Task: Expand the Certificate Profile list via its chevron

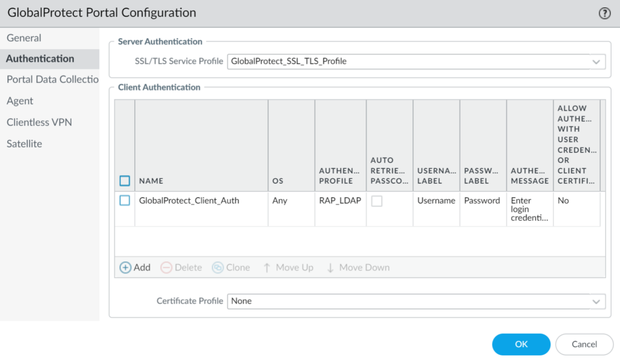Action: coord(596,301)
